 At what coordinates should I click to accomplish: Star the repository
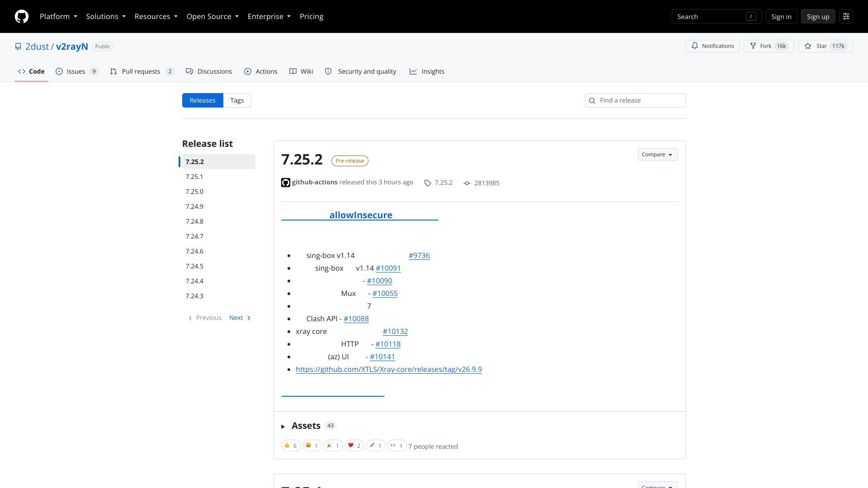pos(826,46)
